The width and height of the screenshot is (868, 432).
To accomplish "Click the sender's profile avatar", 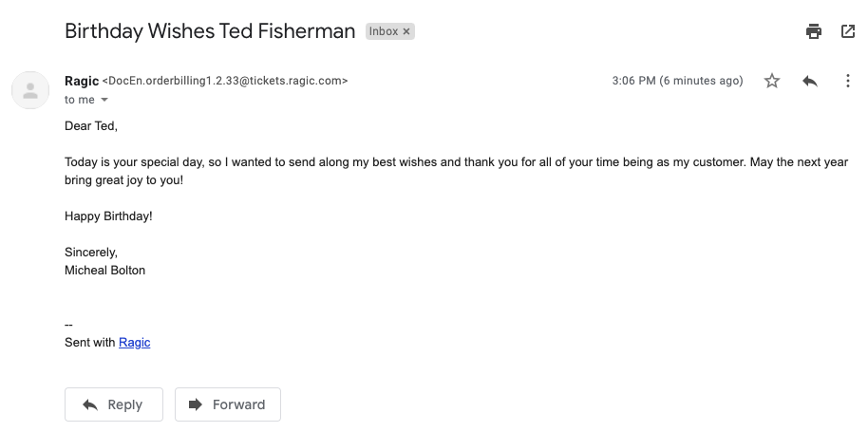I will click(x=30, y=90).
